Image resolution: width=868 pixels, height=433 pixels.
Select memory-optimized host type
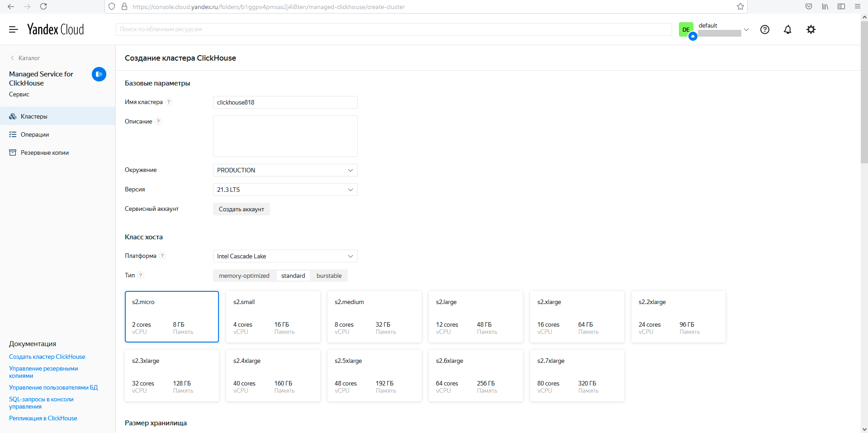pyautogui.click(x=244, y=276)
